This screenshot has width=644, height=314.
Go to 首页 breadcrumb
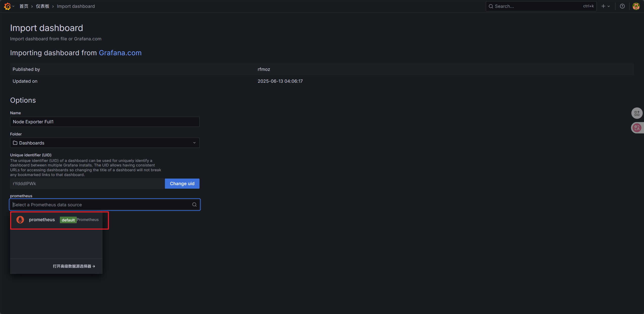coord(24,6)
